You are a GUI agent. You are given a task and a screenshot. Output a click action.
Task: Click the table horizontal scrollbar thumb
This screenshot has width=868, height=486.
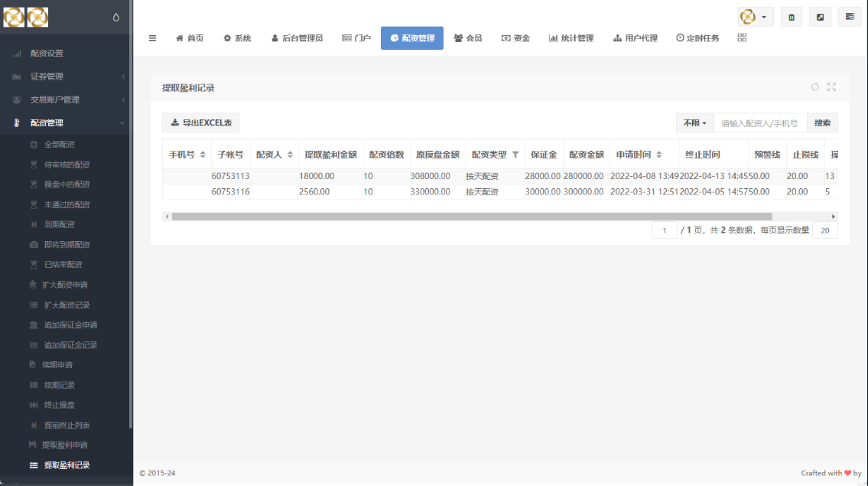472,217
